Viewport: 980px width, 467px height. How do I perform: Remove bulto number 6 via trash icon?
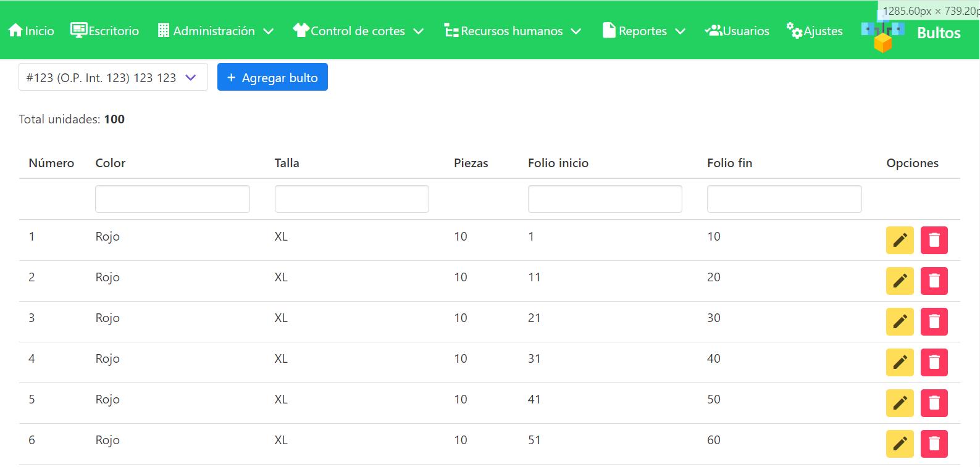[934, 444]
